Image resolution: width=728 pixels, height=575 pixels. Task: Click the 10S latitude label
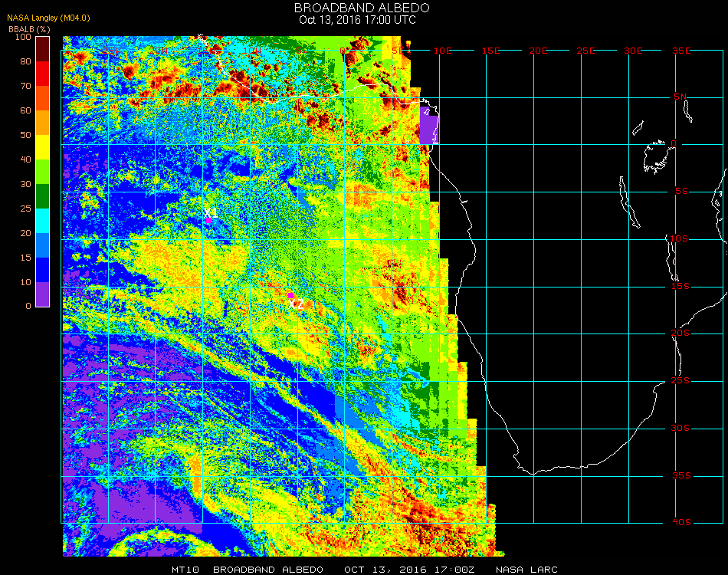click(x=679, y=238)
